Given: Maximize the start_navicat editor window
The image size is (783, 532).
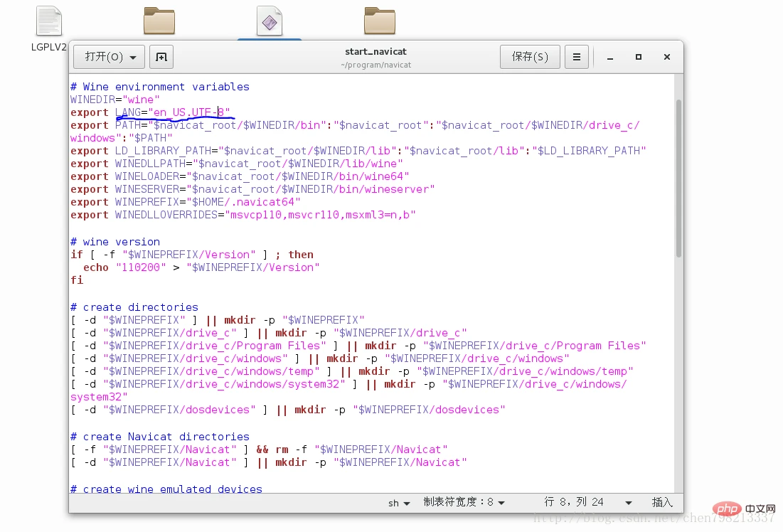Looking at the screenshot, I should tap(638, 58).
